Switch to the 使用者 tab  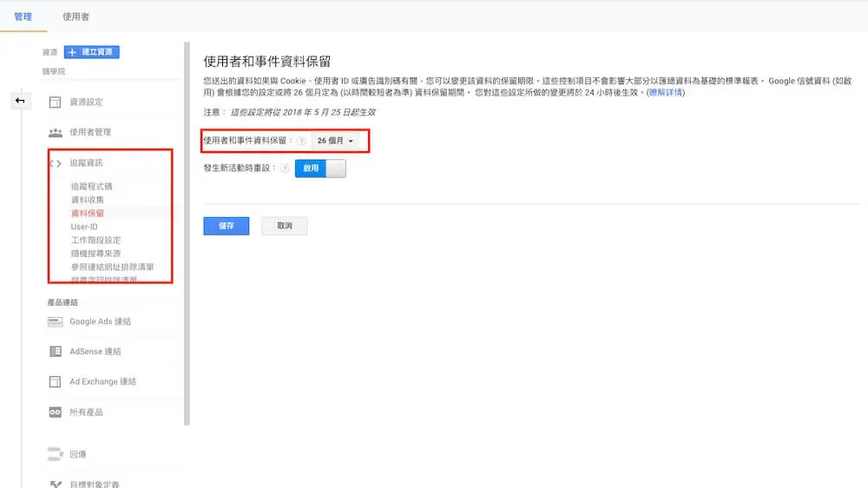point(76,16)
